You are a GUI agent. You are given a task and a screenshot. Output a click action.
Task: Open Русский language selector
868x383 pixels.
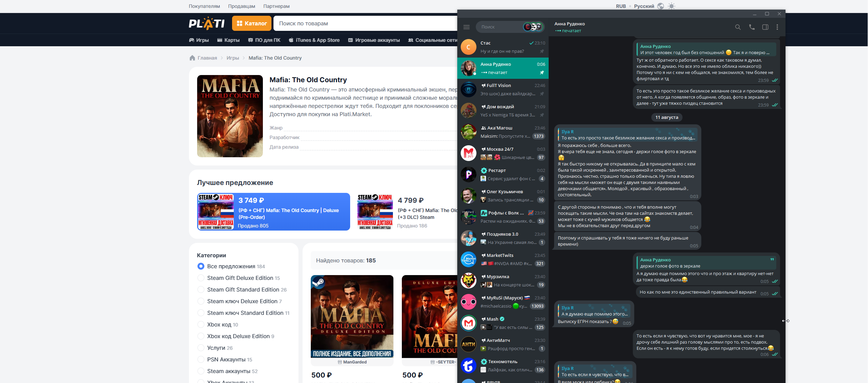point(644,6)
